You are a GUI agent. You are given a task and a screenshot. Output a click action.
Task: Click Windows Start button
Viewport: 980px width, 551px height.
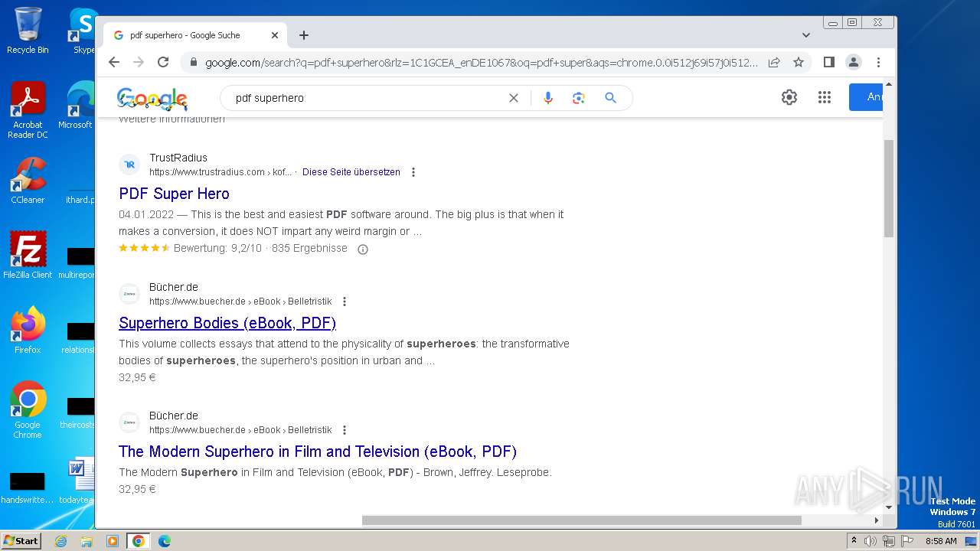[21, 540]
